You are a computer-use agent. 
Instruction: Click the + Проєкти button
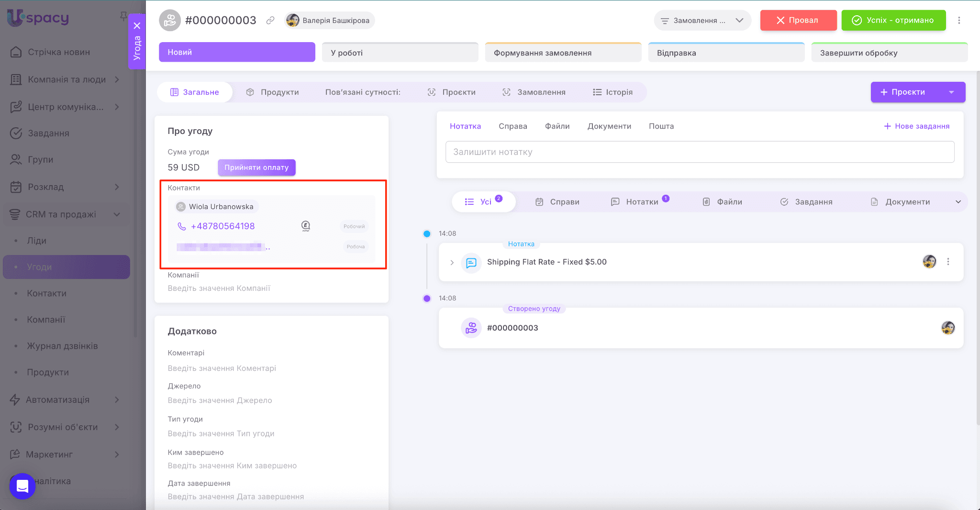tap(903, 92)
